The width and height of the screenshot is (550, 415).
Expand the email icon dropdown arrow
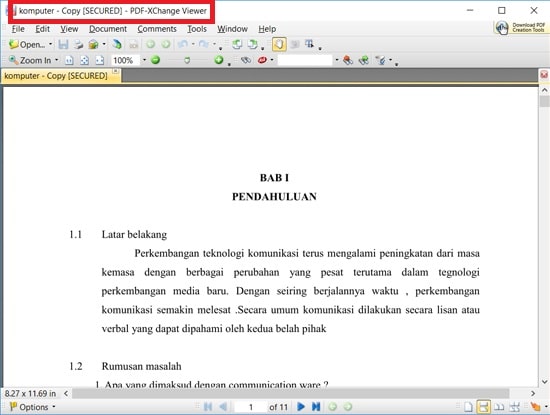(104, 44)
